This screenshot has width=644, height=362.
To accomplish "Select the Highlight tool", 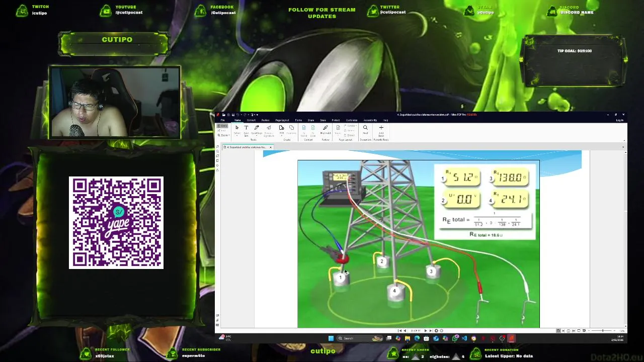I will [326, 129].
